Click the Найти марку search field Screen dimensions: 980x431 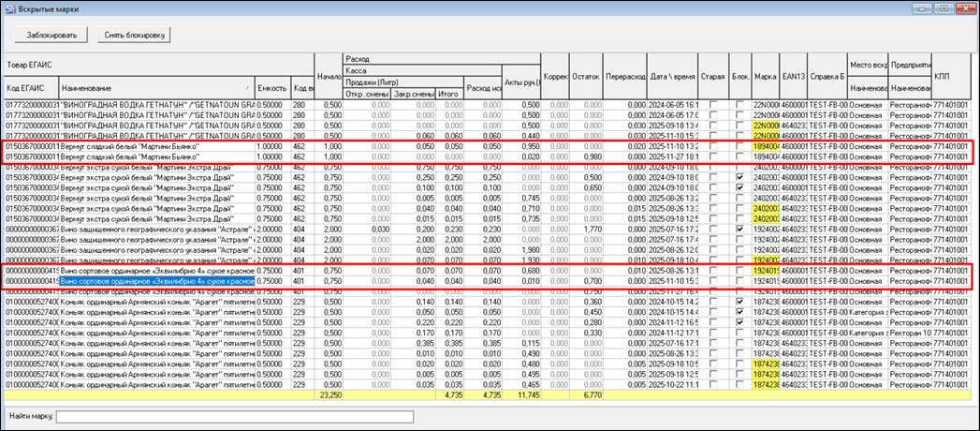[x=234, y=416]
